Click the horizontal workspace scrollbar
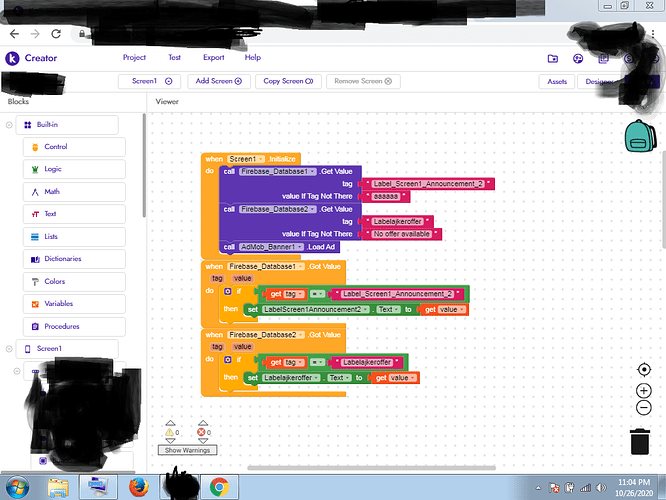Screen dimensions: 666x500 pos(371,468)
